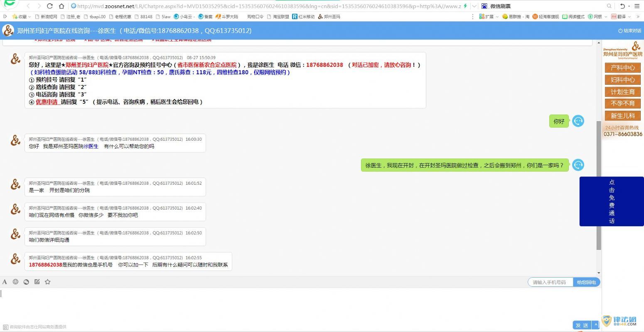Click the Baidu paw search engine icon
644x332 pixels.
click(484, 6)
